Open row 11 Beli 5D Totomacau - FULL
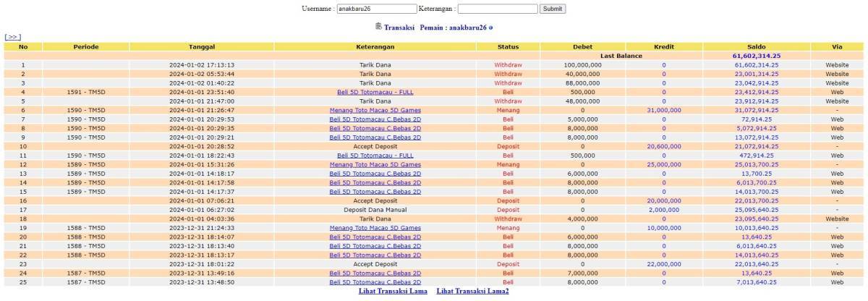868x301 pixels. pyautogui.click(x=375, y=156)
